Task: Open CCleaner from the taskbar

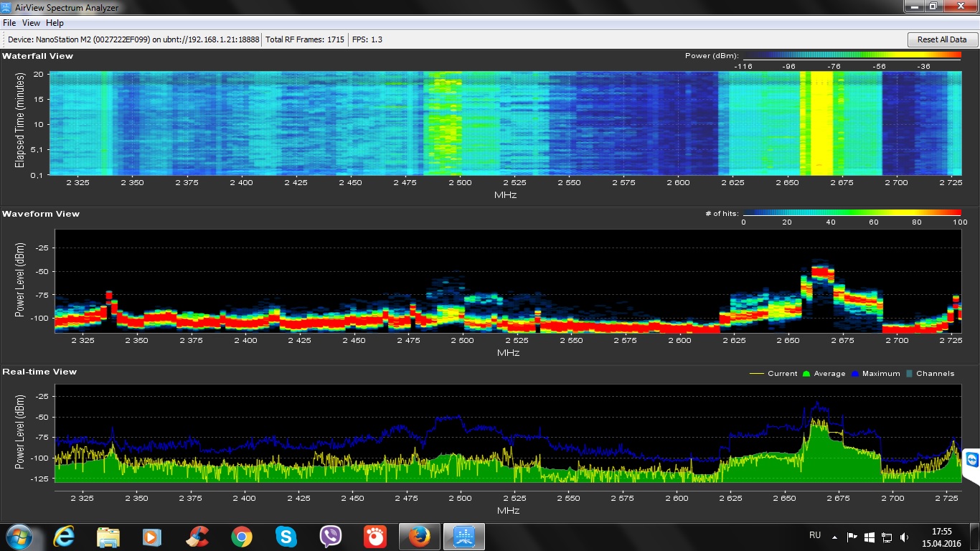Action: tap(197, 537)
